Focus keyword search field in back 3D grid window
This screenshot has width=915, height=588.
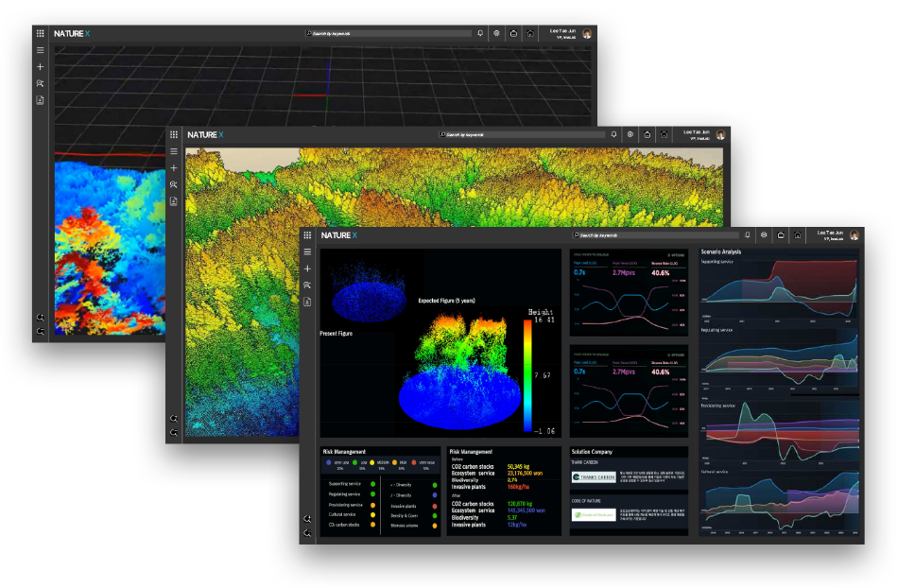tap(388, 33)
